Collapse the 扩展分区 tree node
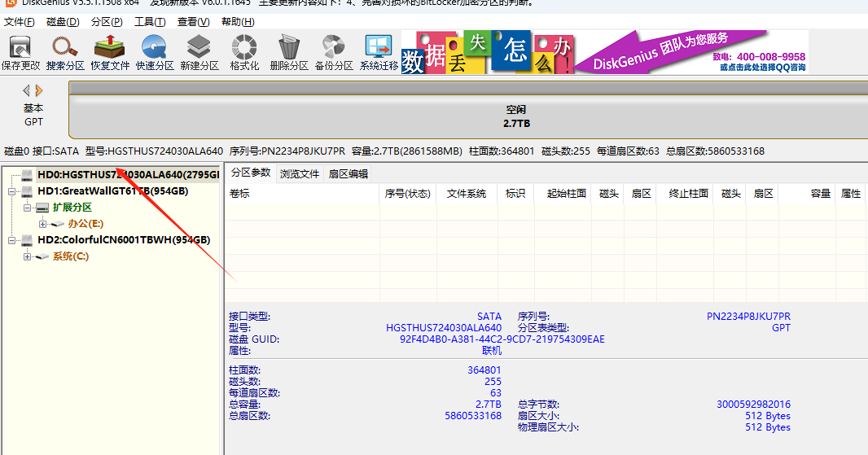 (x=27, y=208)
